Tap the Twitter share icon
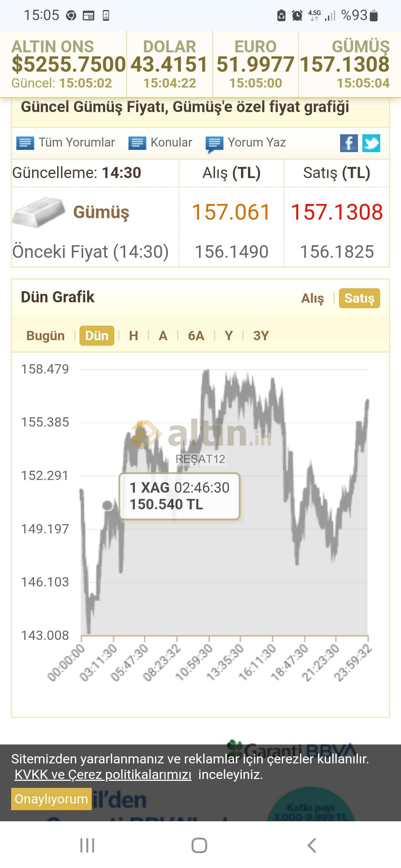This screenshot has height=868, width=401. coord(371,143)
